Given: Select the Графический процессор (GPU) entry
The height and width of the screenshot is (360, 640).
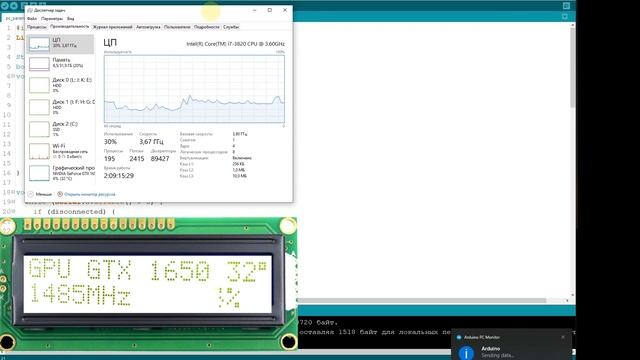Looking at the screenshot, I should click(x=60, y=173).
